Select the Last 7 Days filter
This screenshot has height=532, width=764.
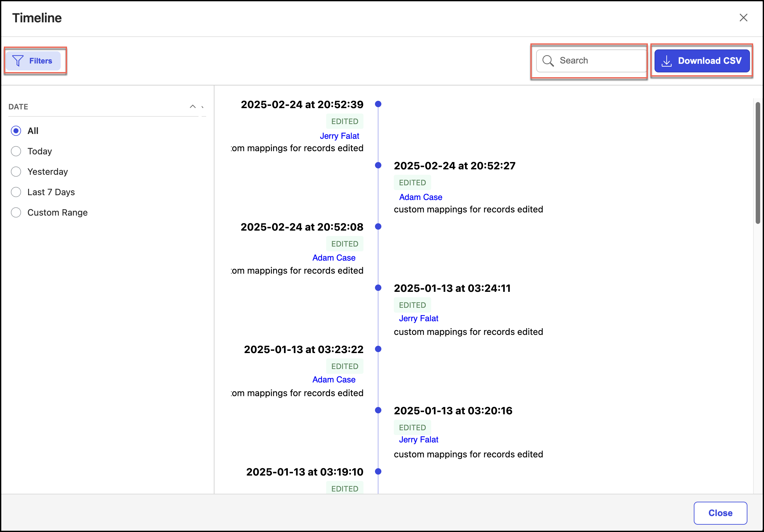coord(16,192)
